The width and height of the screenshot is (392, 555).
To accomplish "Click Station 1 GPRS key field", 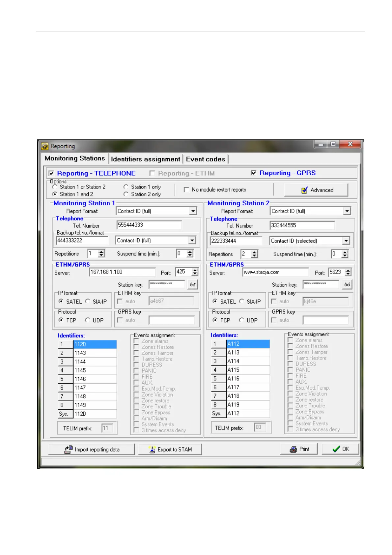I will (172, 320).
